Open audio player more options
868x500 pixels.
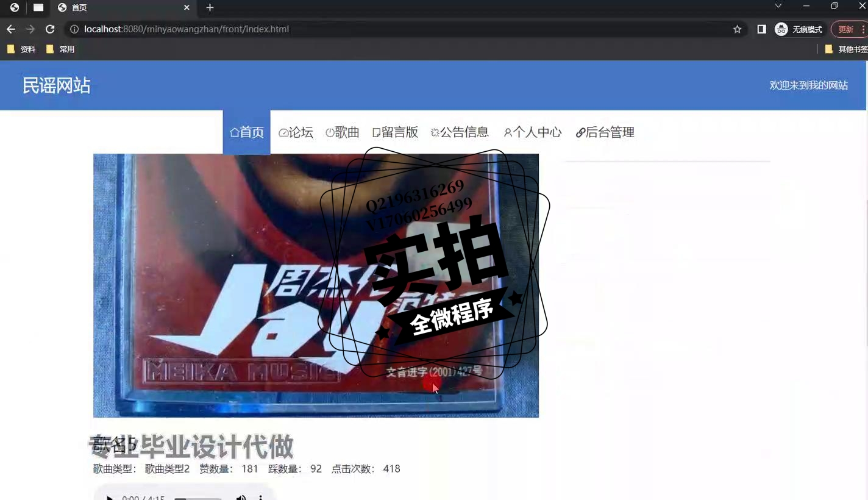point(261,498)
